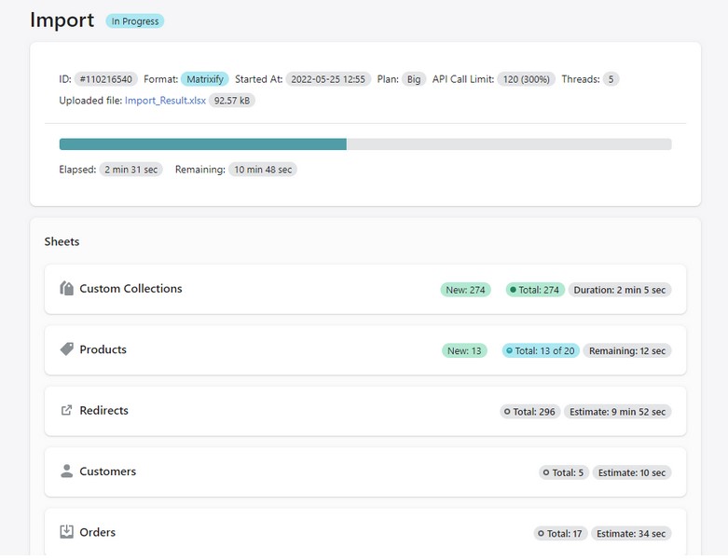Click the Sheets section heading
Screen dimensions: 728x560
coord(62,241)
